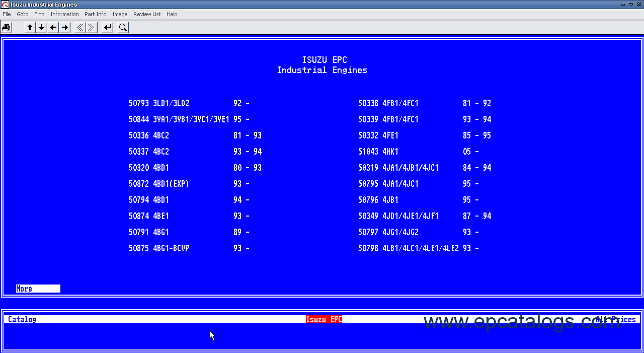The width and height of the screenshot is (644, 353).
Task: Select catalog 50872 4BD1(EXP)
Action: (x=189, y=184)
